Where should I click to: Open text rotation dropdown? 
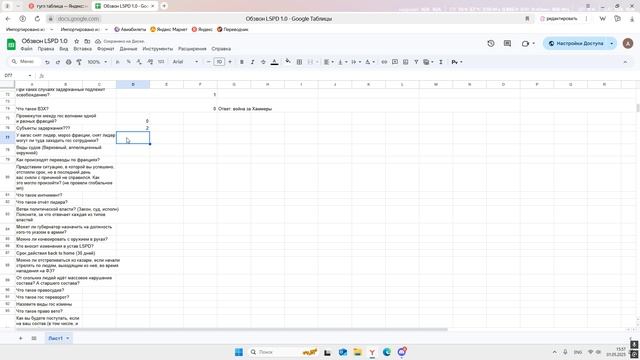click(x=369, y=62)
